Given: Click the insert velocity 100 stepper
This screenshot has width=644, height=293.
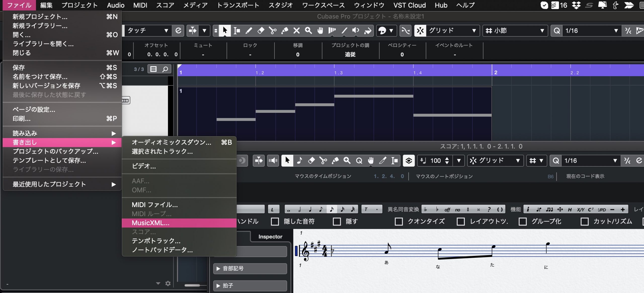Looking at the screenshot, I should 447,161.
